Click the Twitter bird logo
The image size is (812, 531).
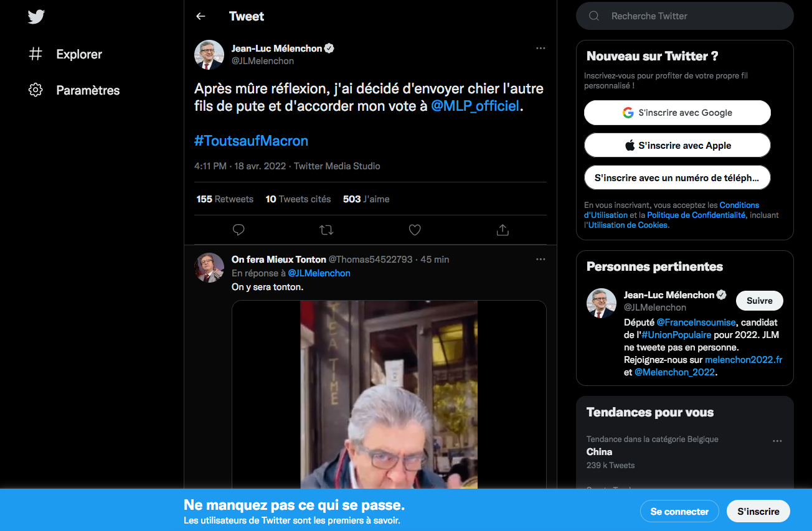(36, 17)
